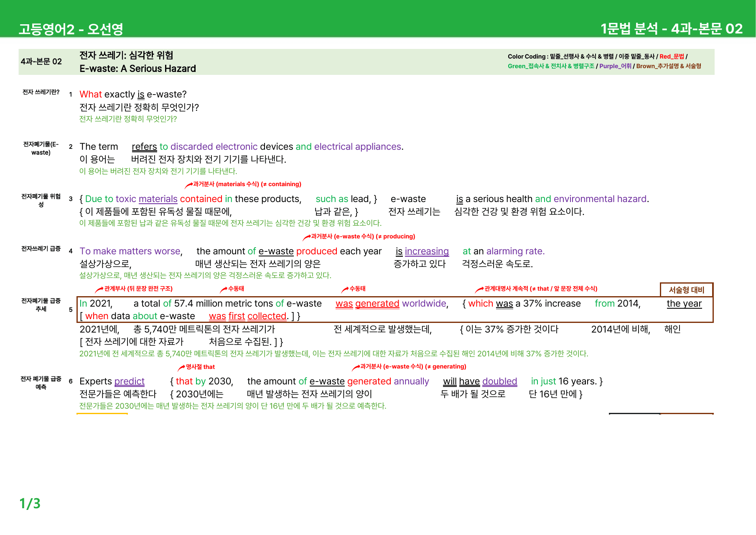This screenshot has width=756, height=535.
Task: Click the underlined 'will have doubled'
Action: [x=480, y=381]
